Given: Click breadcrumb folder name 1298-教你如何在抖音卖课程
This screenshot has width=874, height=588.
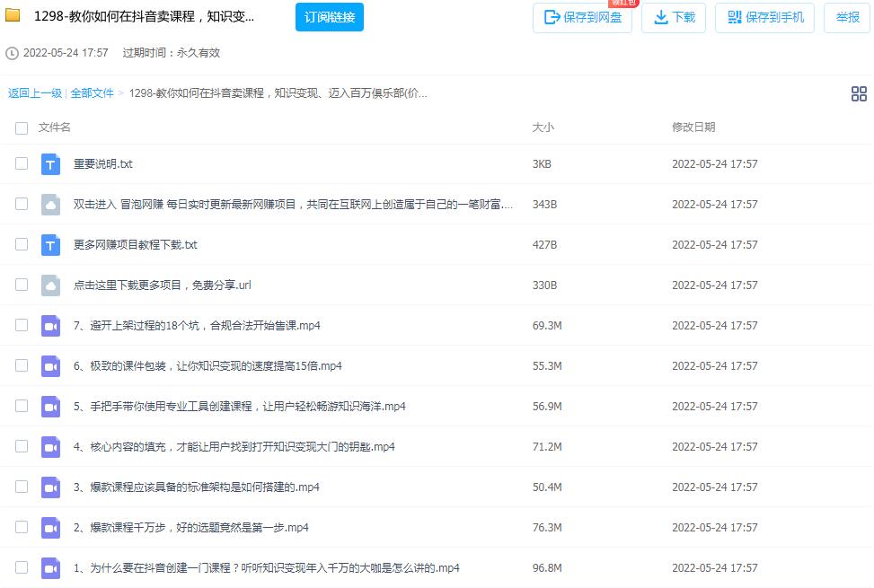Looking at the screenshot, I should pyautogui.click(x=278, y=93).
